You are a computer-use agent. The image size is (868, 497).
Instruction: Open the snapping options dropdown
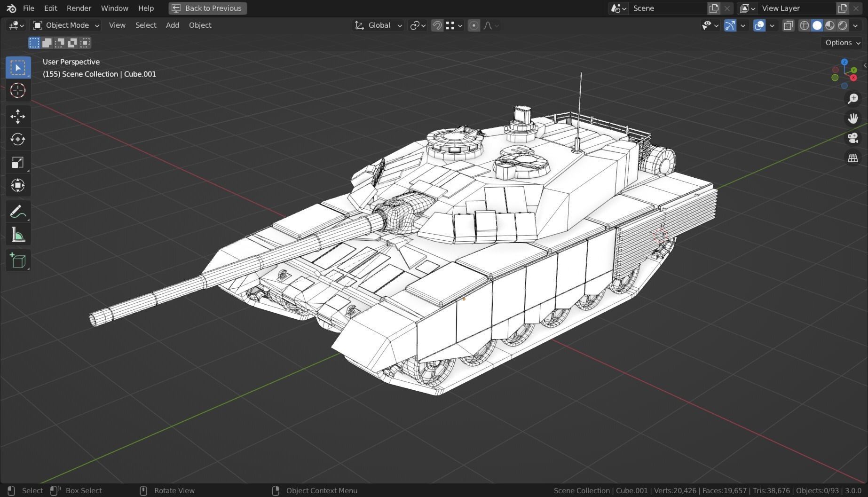point(454,25)
